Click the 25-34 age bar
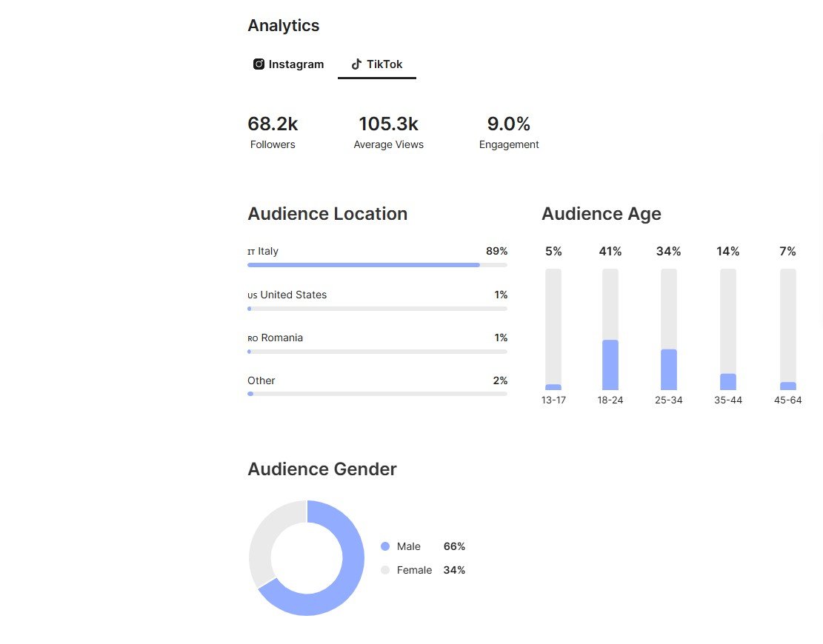This screenshot has height=644, width=823. coord(669,329)
